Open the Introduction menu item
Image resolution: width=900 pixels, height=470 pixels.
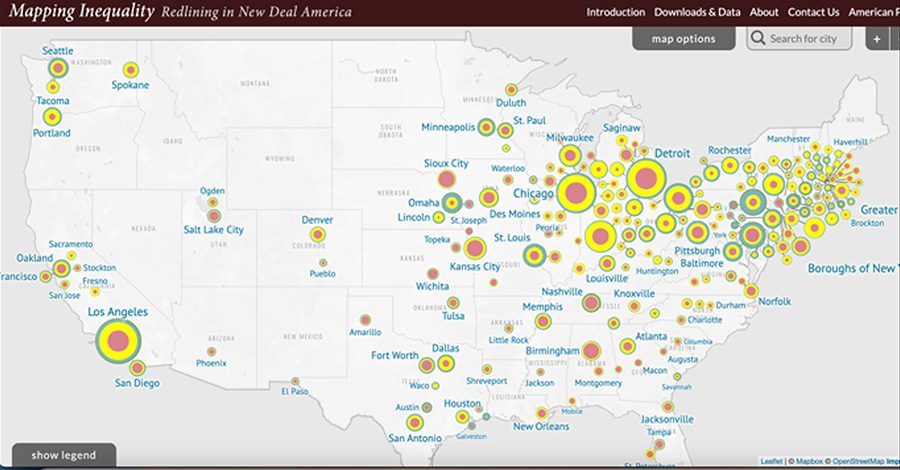tap(615, 12)
